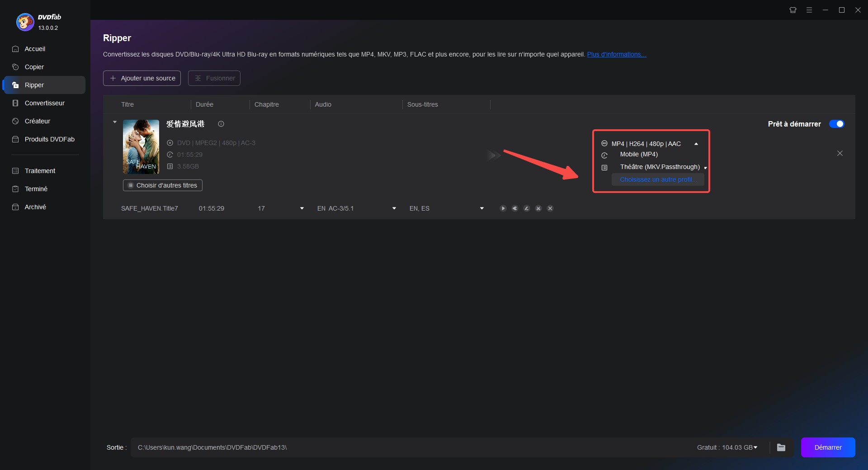Viewport: 868px width, 470px height.
Task: Select Théâtre (MKV.Passthrough) profile option
Action: [x=660, y=167]
